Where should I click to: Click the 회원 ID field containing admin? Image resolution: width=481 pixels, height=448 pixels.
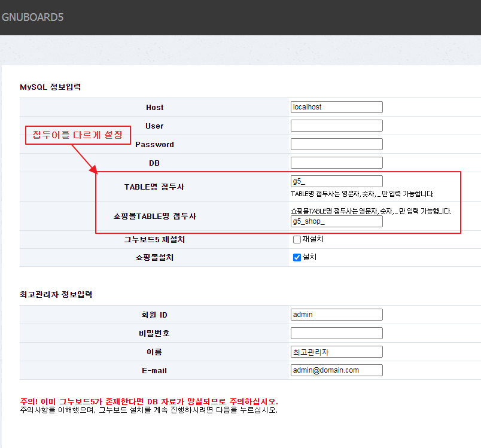pyautogui.click(x=336, y=315)
